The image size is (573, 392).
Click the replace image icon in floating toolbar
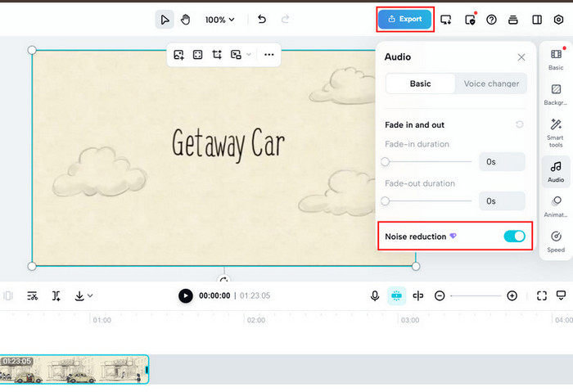tap(178, 55)
